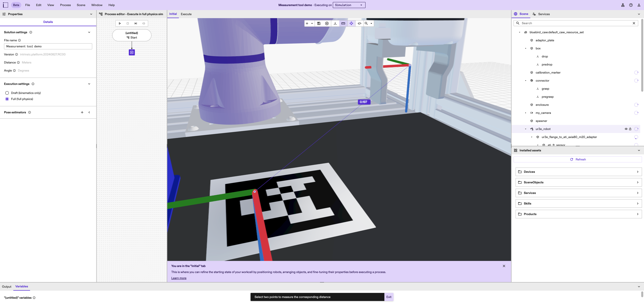Viewport: 644px width, 305px height.
Task: Activate the move tool in the viewport toolbar
Action: pos(351,23)
